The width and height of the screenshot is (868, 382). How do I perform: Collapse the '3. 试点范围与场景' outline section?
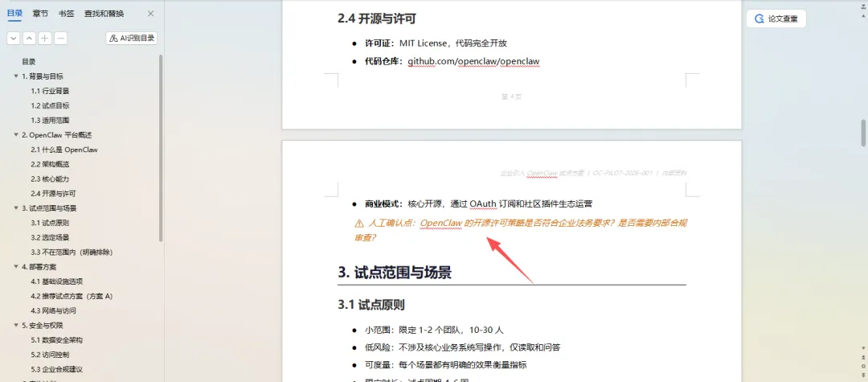(x=16, y=208)
